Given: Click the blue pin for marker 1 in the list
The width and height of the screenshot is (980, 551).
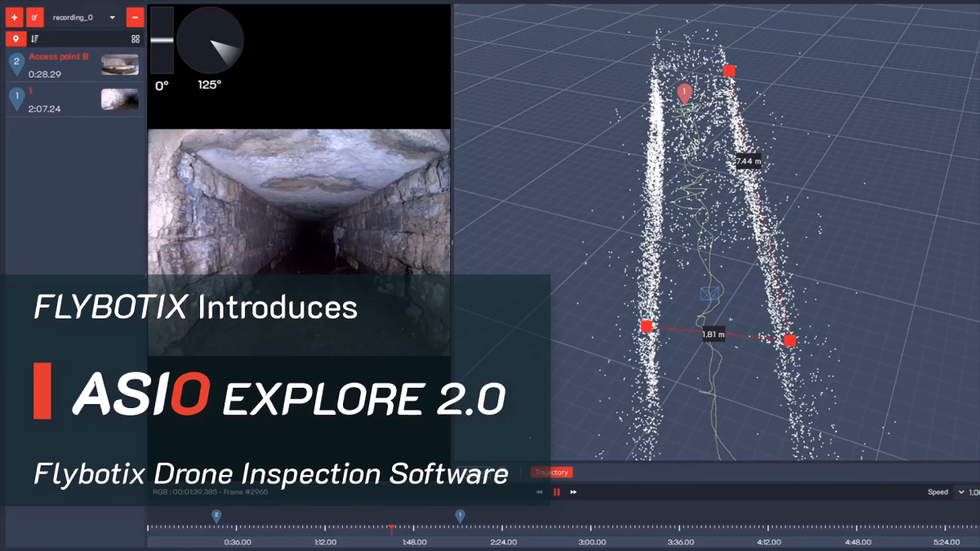Looking at the screenshot, I should (16, 99).
